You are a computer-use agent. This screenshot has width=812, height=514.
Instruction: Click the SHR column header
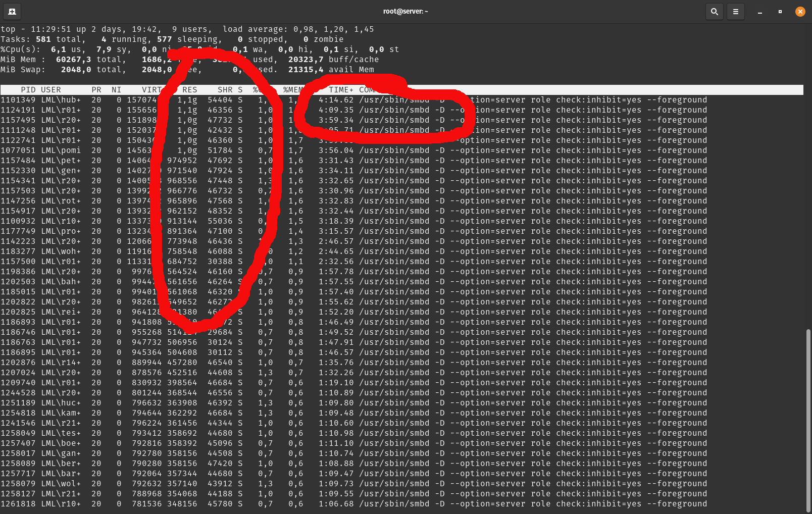coord(225,90)
